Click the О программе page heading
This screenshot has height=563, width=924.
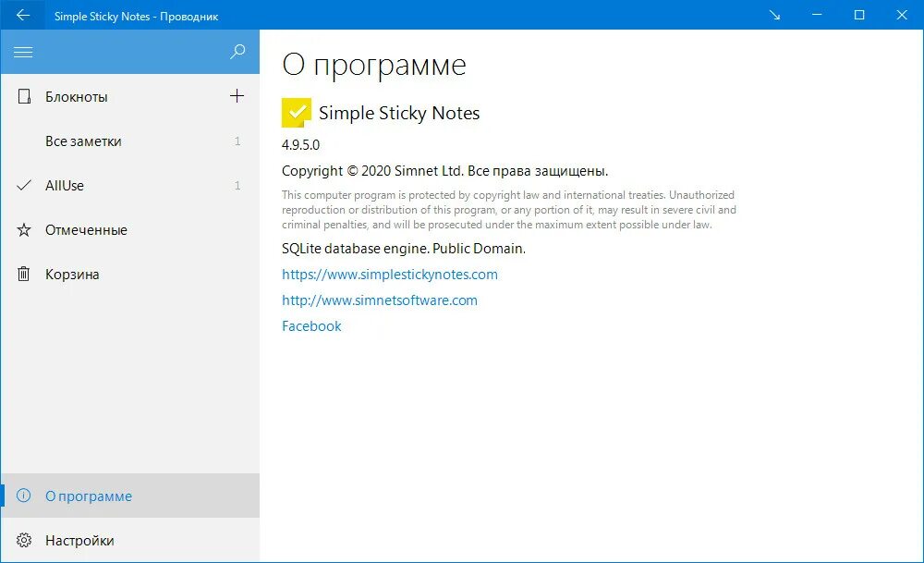(373, 66)
